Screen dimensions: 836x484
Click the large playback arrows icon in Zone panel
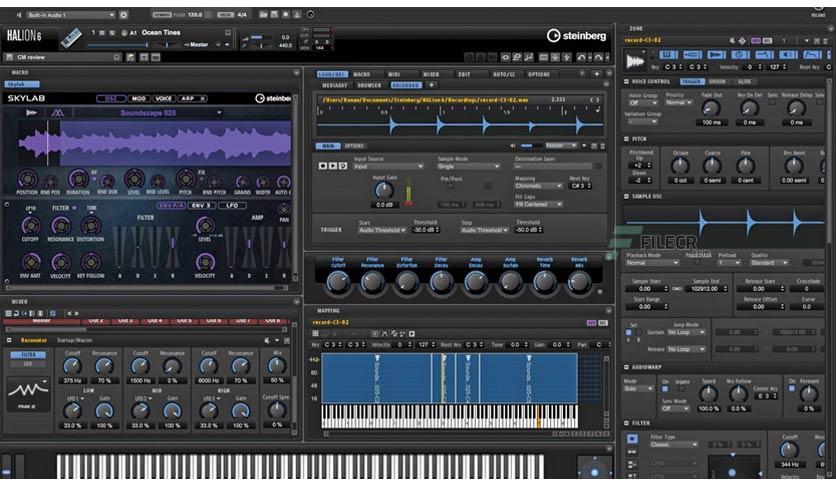pyautogui.click(x=634, y=62)
